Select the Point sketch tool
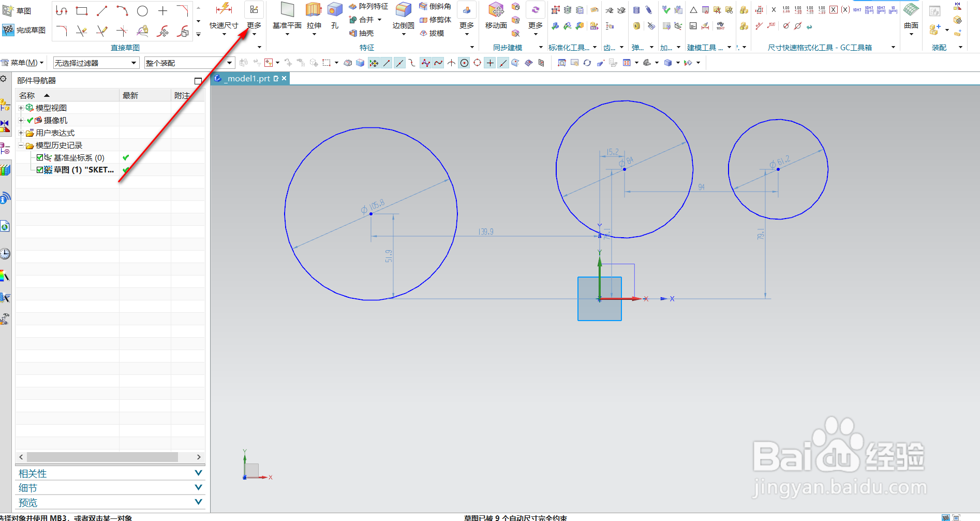Viewport: 980px width, 521px height. coord(162,11)
